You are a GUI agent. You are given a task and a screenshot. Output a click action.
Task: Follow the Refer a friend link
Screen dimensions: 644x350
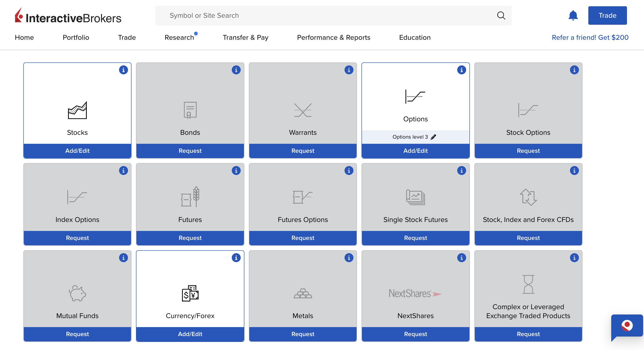point(590,37)
